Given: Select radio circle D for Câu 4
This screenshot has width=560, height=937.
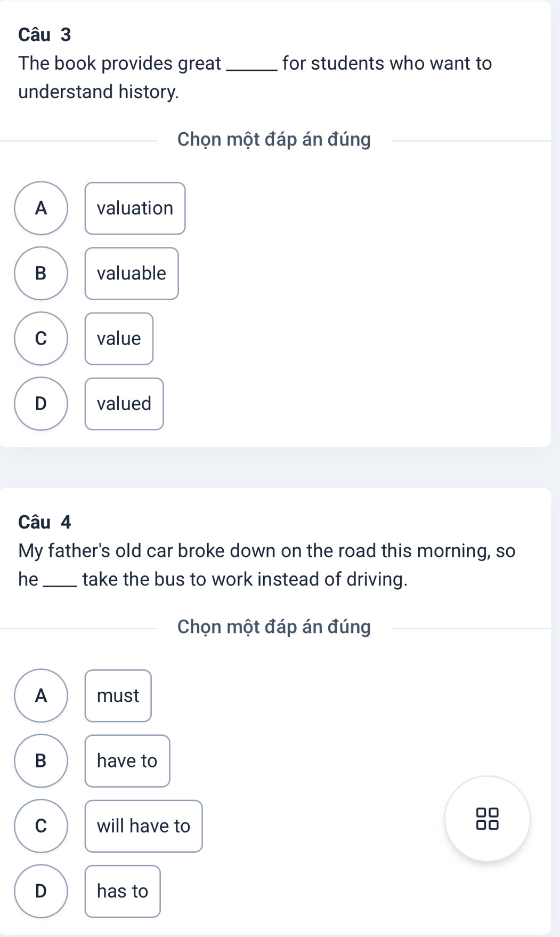Looking at the screenshot, I should (40, 892).
